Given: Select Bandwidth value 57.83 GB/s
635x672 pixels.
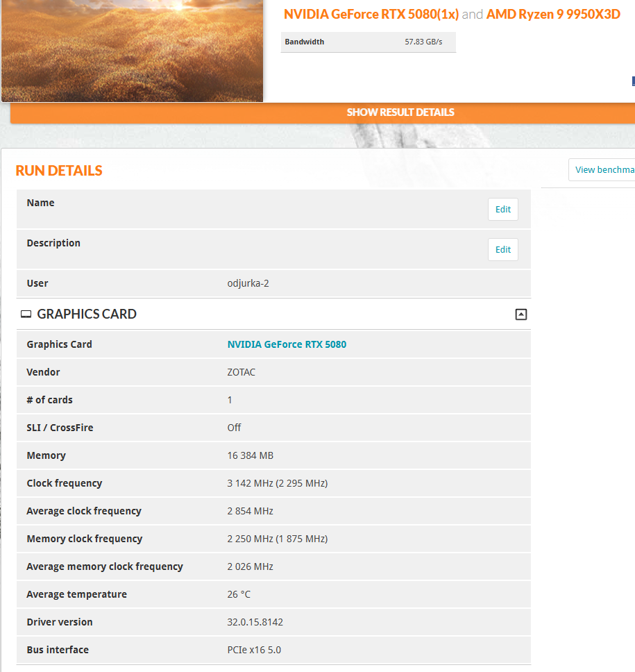Looking at the screenshot, I should pos(423,42).
